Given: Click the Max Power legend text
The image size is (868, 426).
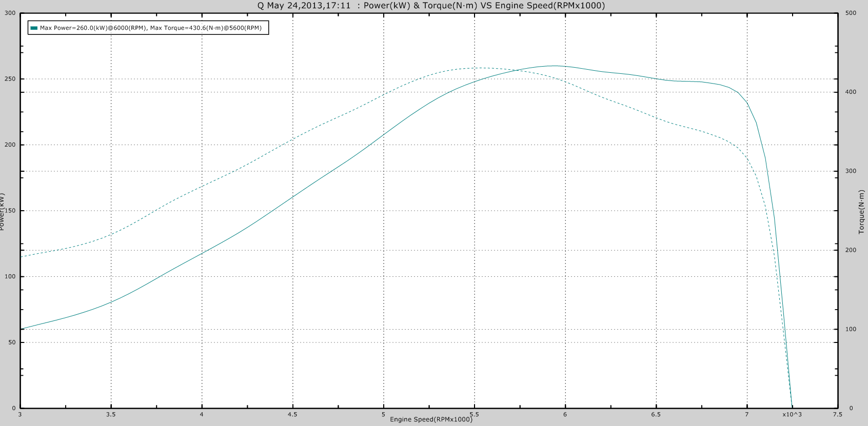Looking at the screenshot, I should [151, 28].
